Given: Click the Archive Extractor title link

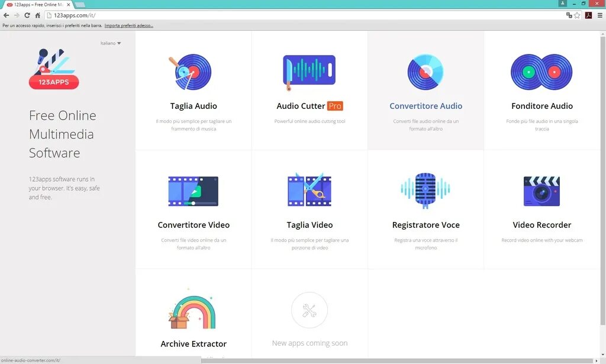Looking at the screenshot, I should tap(194, 344).
